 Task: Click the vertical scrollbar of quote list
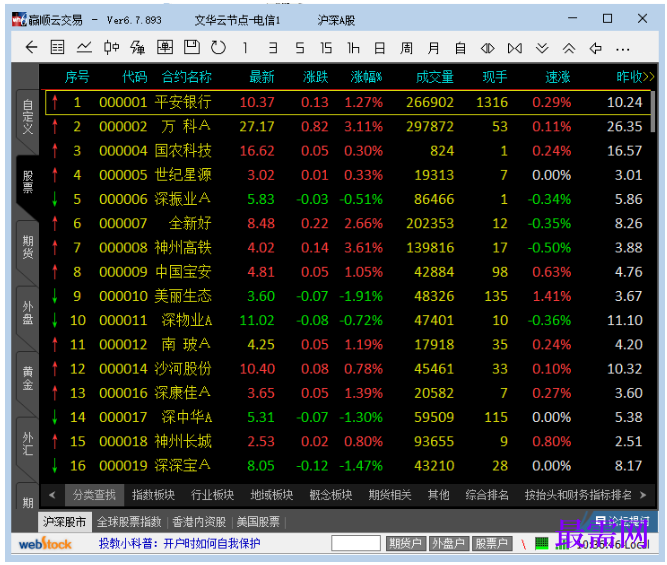(653, 111)
